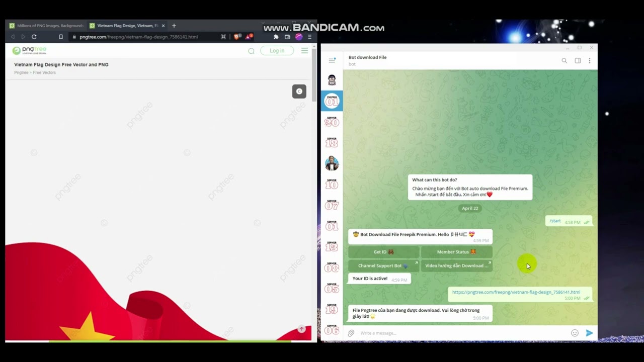
Task: Open a new browser tab
Action: click(x=174, y=26)
